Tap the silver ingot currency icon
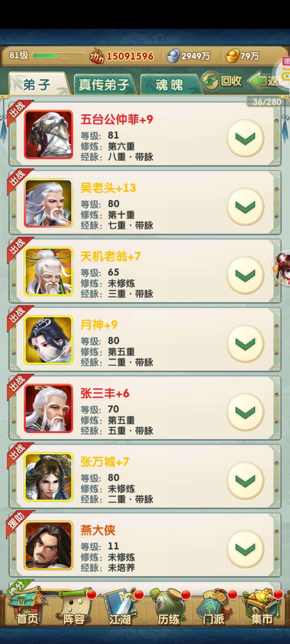This screenshot has height=644, width=290. click(x=173, y=56)
